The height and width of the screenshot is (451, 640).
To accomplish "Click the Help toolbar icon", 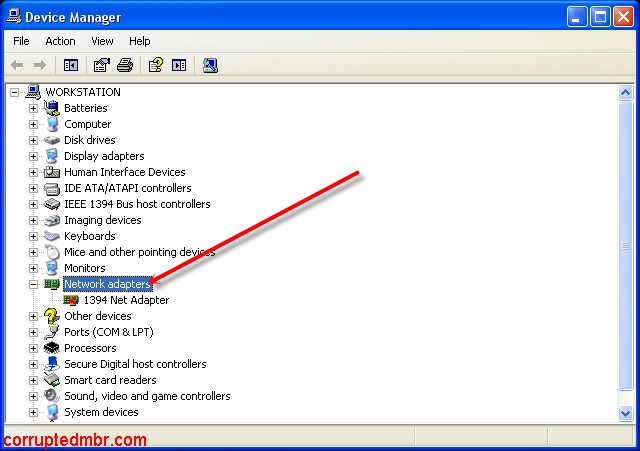I will click(x=155, y=65).
